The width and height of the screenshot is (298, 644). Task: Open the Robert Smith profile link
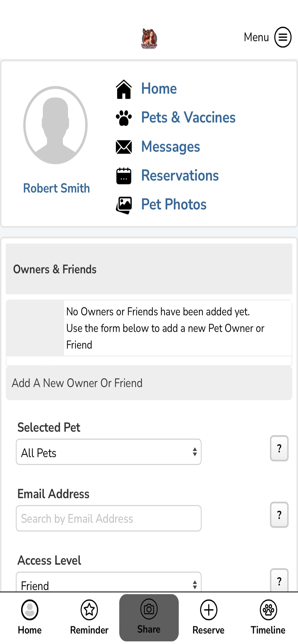[x=56, y=188]
